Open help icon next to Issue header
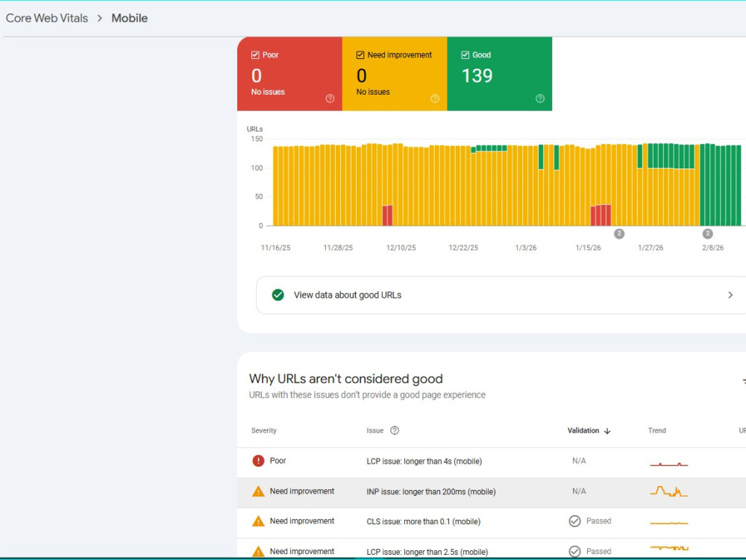 point(395,431)
